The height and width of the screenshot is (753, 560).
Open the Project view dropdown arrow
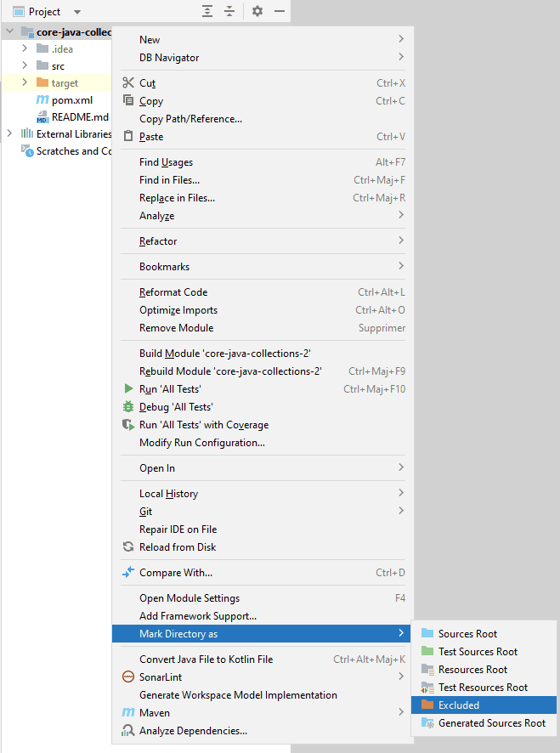[x=77, y=12]
